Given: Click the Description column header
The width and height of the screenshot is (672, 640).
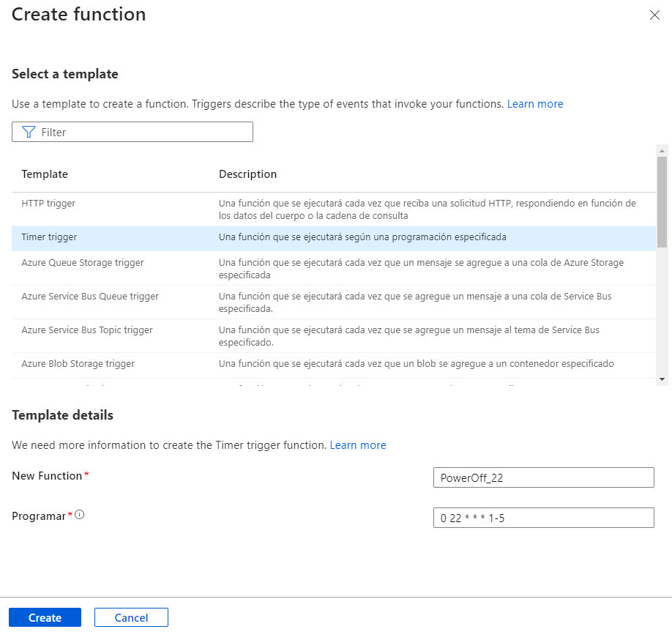Looking at the screenshot, I should 247,174.
